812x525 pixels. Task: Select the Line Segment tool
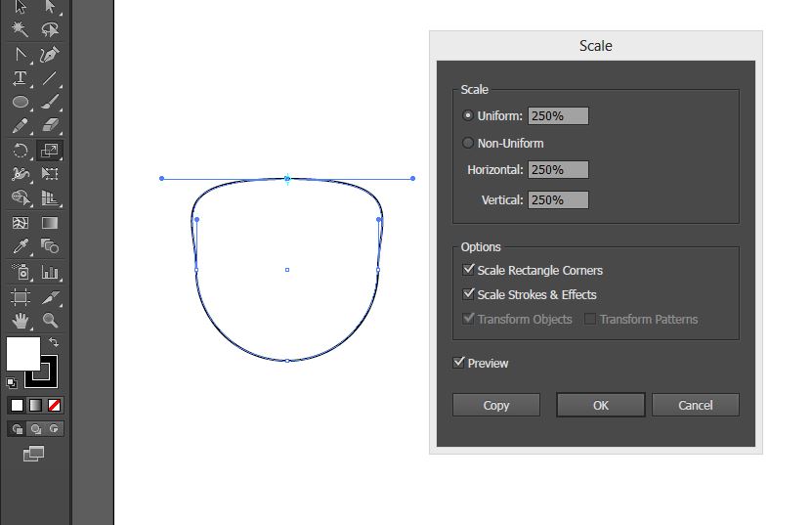click(50, 78)
